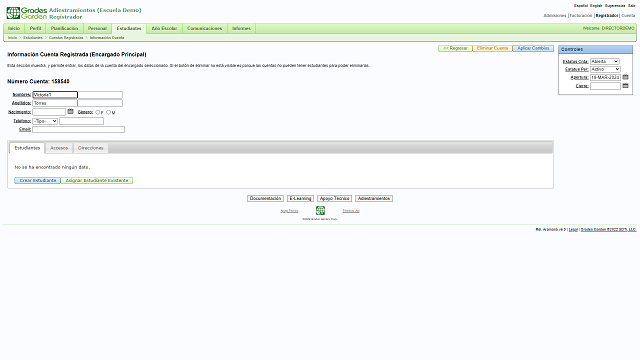Viewport: 640px width, 360px height.
Task: Open the Documentación footer button
Action: [x=265, y=198]
